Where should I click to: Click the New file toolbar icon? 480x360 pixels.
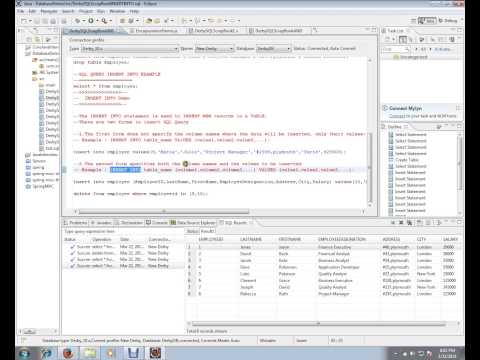[24, 21]
